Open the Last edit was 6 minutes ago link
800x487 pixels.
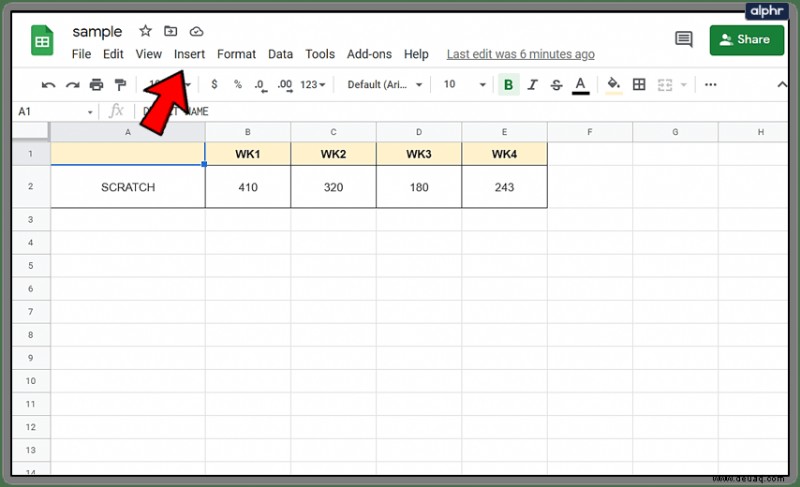(520, 54)
